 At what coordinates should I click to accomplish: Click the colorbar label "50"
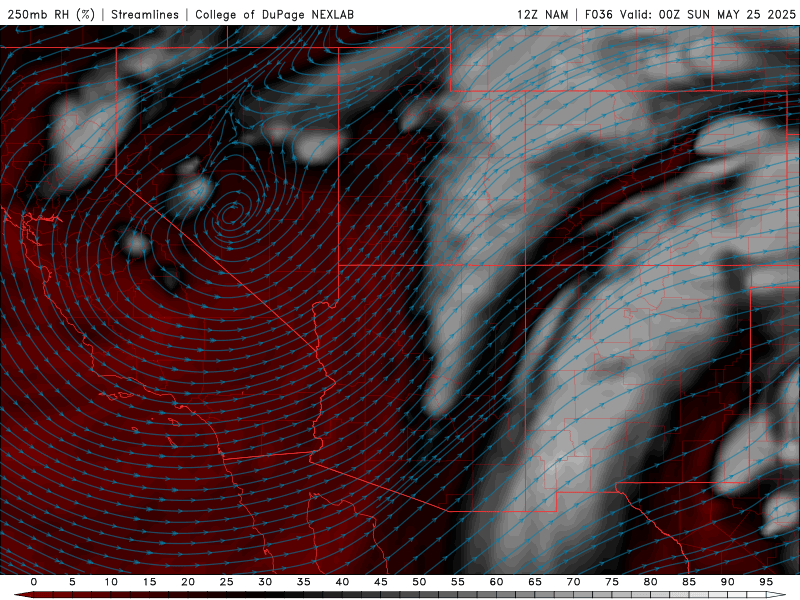click(x=419, y=582)
